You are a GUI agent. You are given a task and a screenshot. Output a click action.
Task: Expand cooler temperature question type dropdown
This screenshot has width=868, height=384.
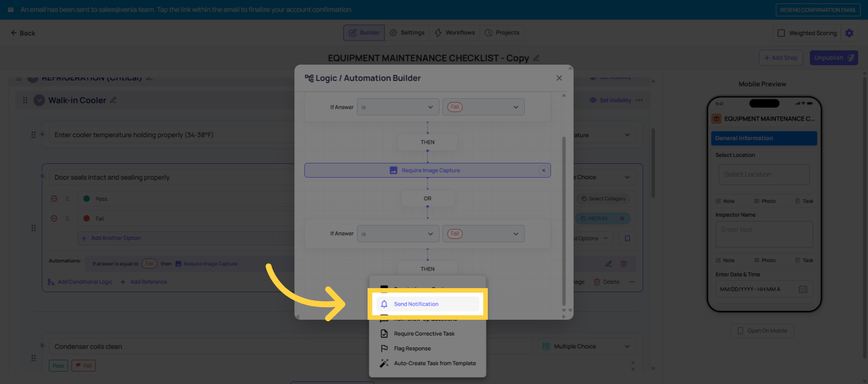click(627, 135)
